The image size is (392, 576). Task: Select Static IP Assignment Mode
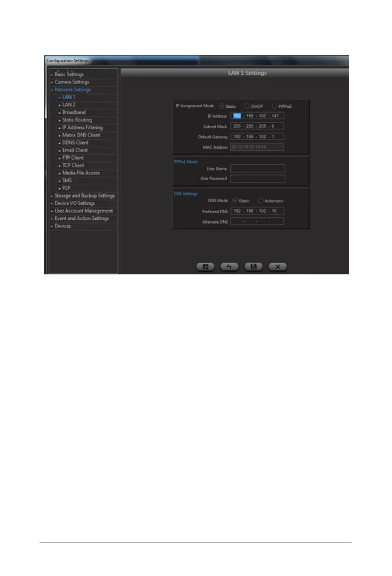222,106
